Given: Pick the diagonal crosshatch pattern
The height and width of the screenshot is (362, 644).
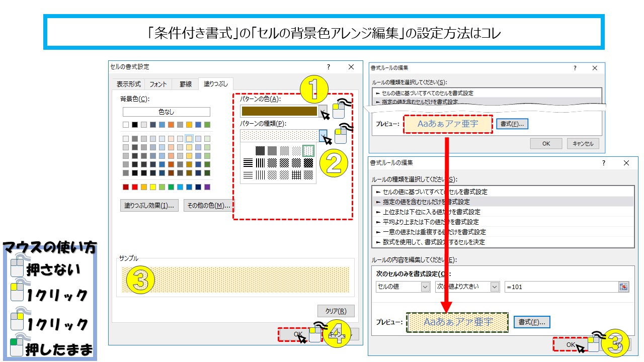Looking at the screenshot, I should click(296, 163).
